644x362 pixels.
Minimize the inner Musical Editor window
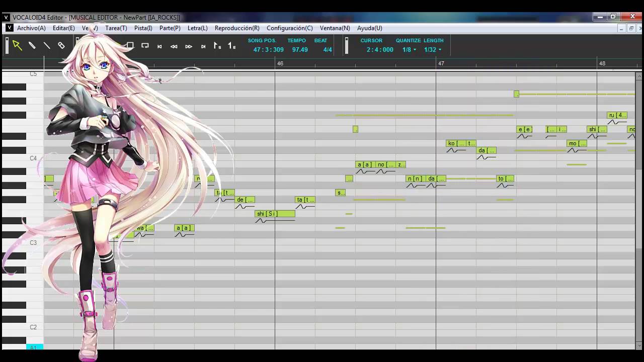point(622,29)
